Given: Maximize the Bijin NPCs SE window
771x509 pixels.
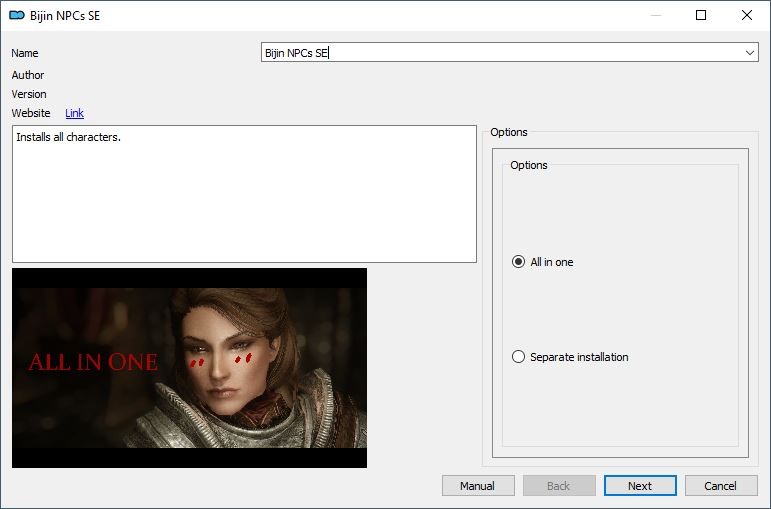Looking at the screenshot, I should coord(701,15).
